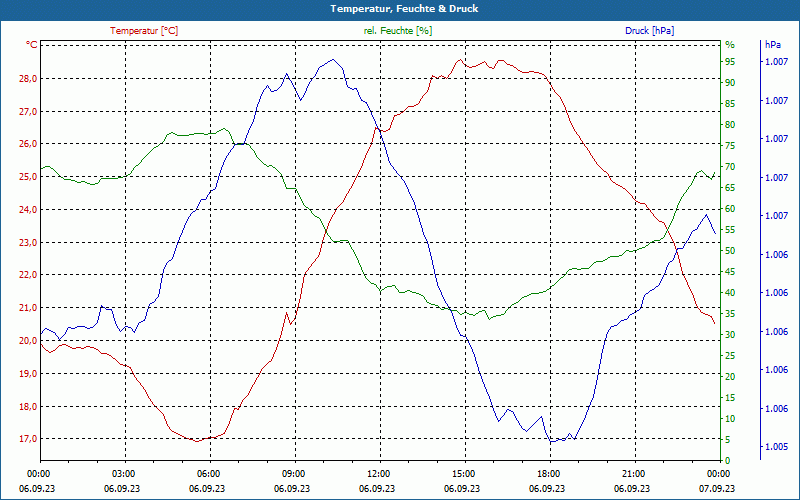Click the "07.09.23" date label
The image size is (800, 500).
(x=717, y=489)
